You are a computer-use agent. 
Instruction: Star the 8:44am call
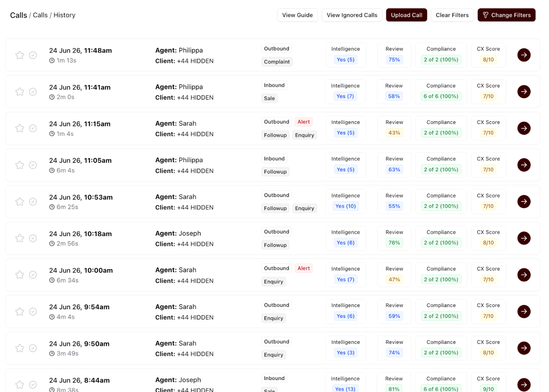pos(20,385)
